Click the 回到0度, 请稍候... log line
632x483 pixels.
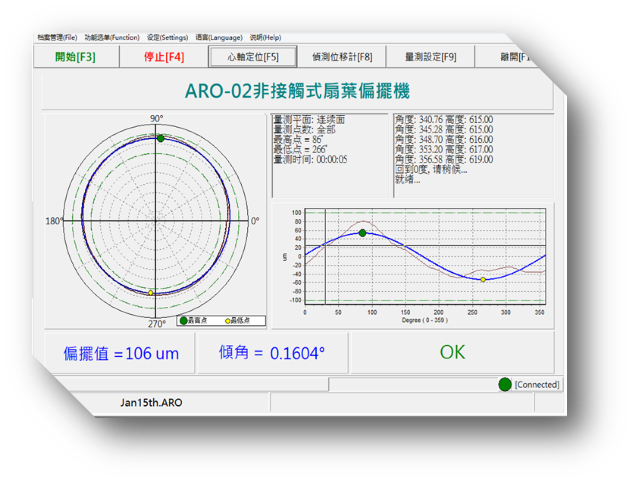[431, 169]
